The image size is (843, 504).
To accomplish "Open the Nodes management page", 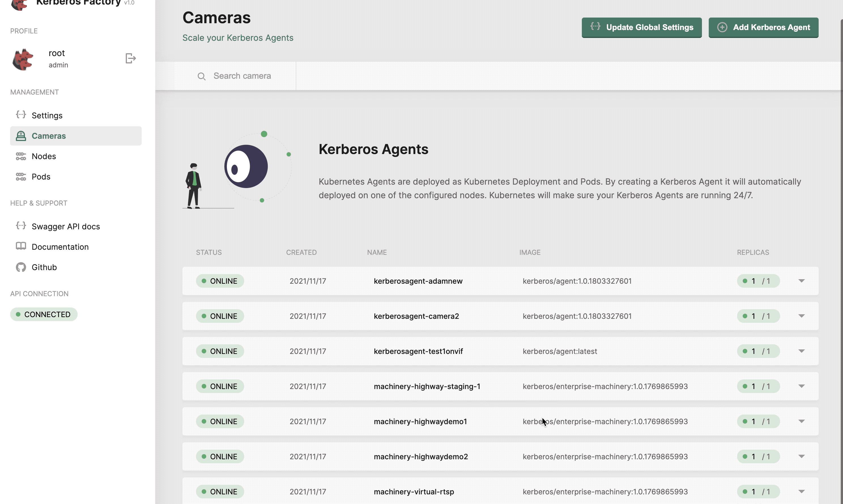I will point(44,156).
